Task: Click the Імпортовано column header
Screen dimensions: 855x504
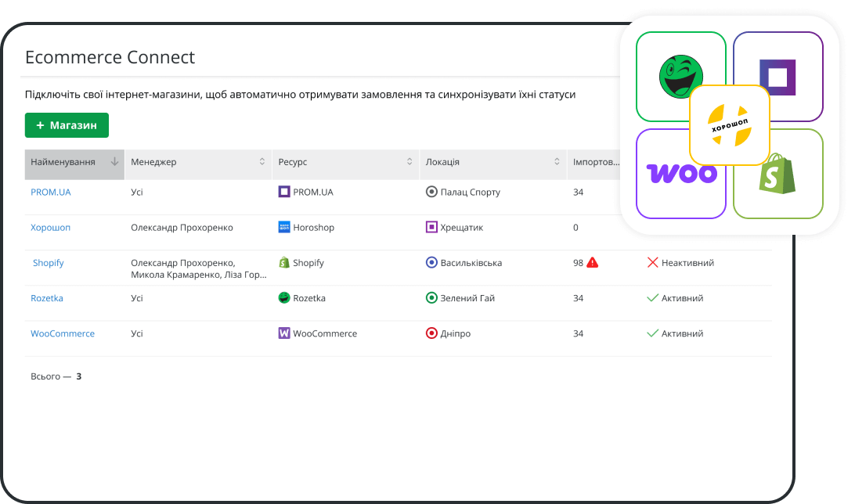Action: point(595,162)
